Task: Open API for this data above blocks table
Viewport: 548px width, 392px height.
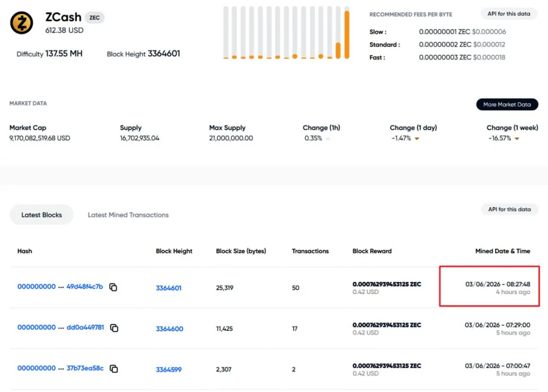Action: 510,209
